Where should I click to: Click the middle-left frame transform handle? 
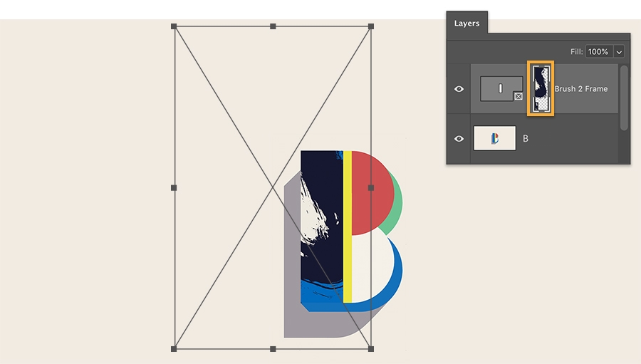click(x=174, y=188)
